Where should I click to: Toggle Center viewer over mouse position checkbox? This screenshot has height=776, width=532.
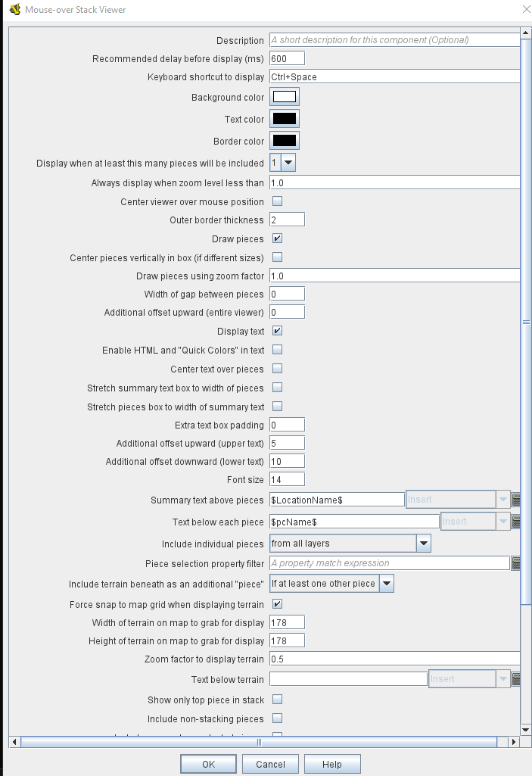(277, 201)
